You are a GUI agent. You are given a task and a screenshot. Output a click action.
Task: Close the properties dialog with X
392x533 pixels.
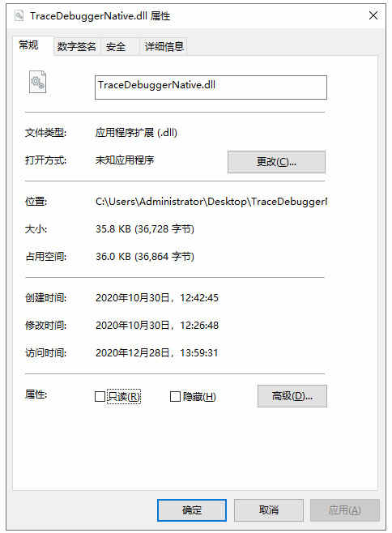[x=373, y=15]
